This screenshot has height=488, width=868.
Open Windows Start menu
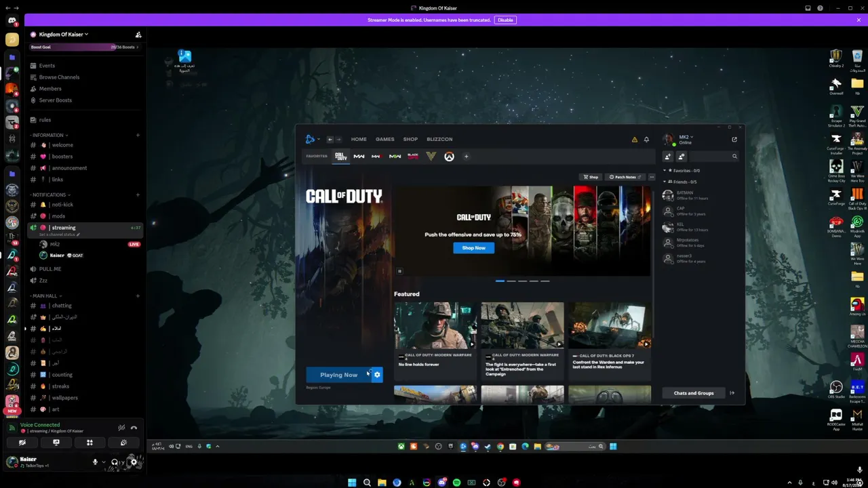pyautogui.click(x=352, y=483)
